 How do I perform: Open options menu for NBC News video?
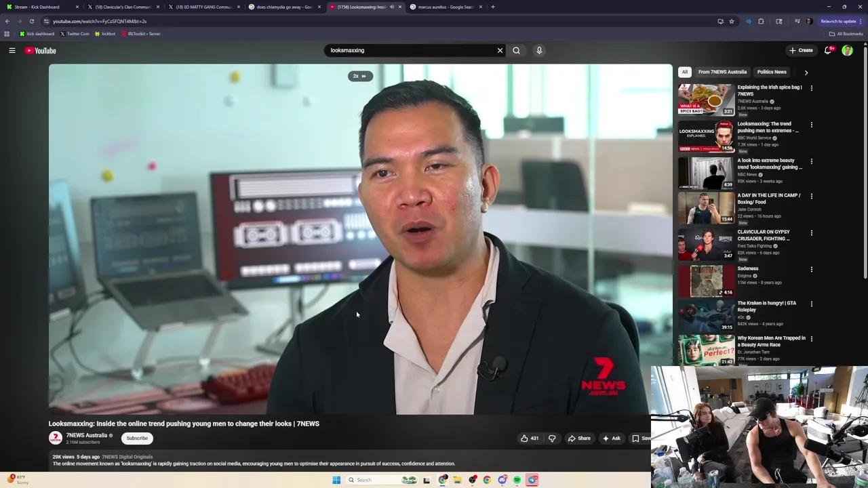click(x=811, y=161)
